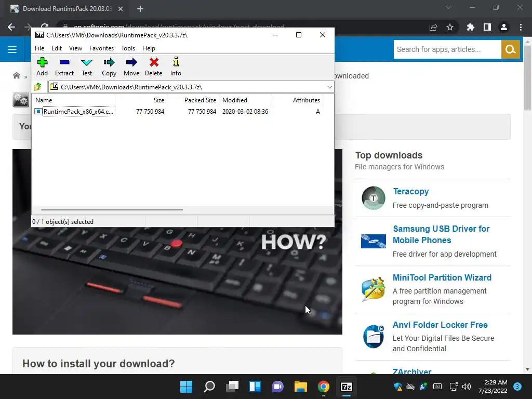Click the Anvi Folder Locker icon
532x399 pixels.
click(374, 336)
